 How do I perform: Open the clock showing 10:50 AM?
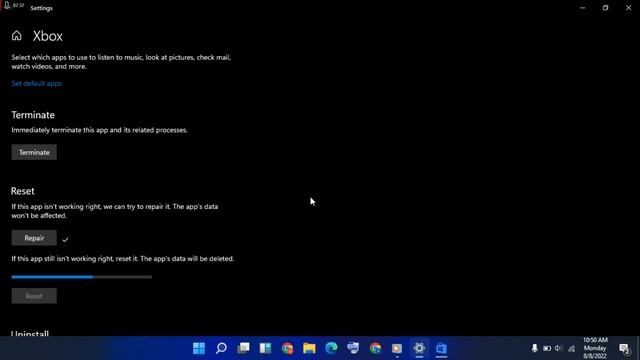pyautogui.click(x=595, y=348)
